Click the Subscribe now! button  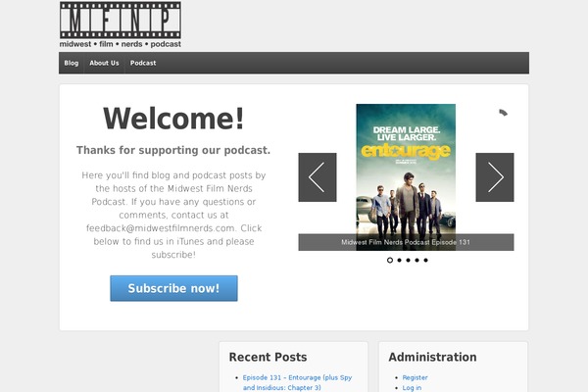[173, 288]
